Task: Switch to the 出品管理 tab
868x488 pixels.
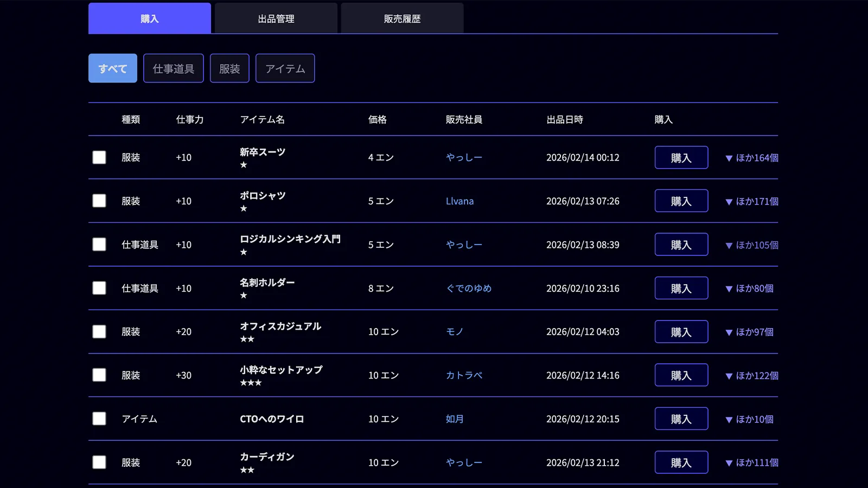Action: point(276,18)
